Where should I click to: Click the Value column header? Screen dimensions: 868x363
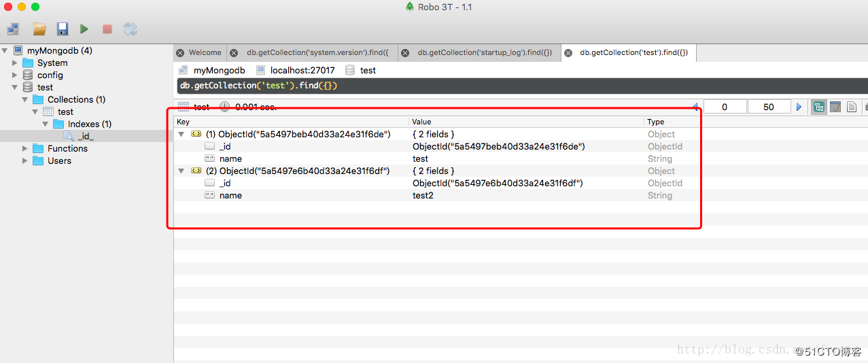(527, 122)
